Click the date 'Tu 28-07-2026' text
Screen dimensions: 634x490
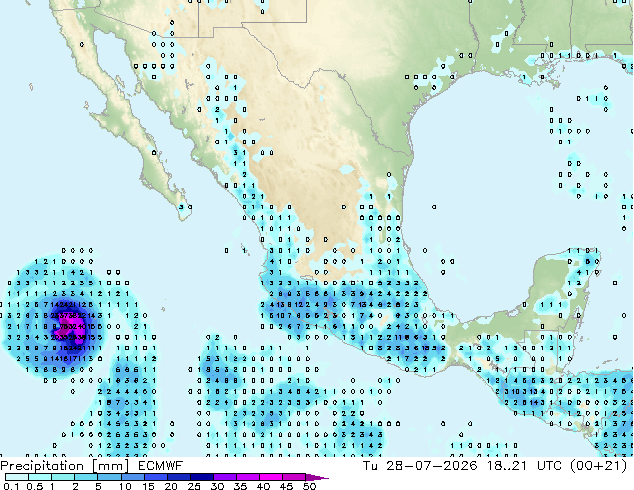coord(420,466)
